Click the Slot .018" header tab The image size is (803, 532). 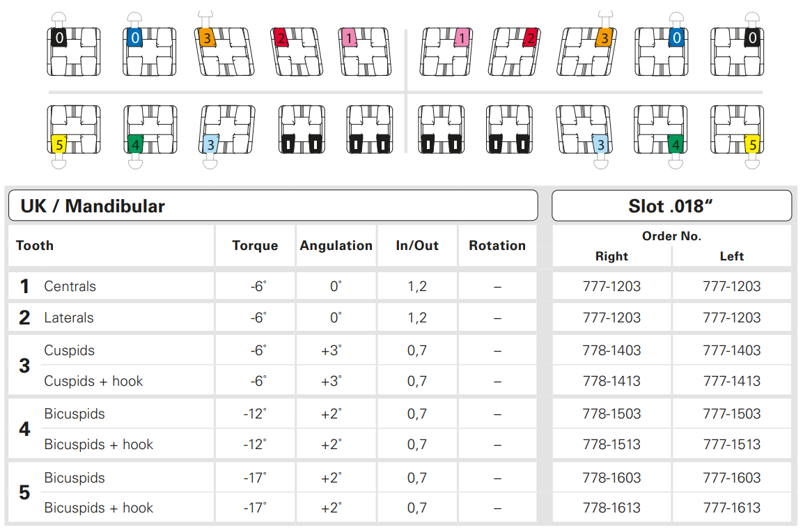pos(671,206)
